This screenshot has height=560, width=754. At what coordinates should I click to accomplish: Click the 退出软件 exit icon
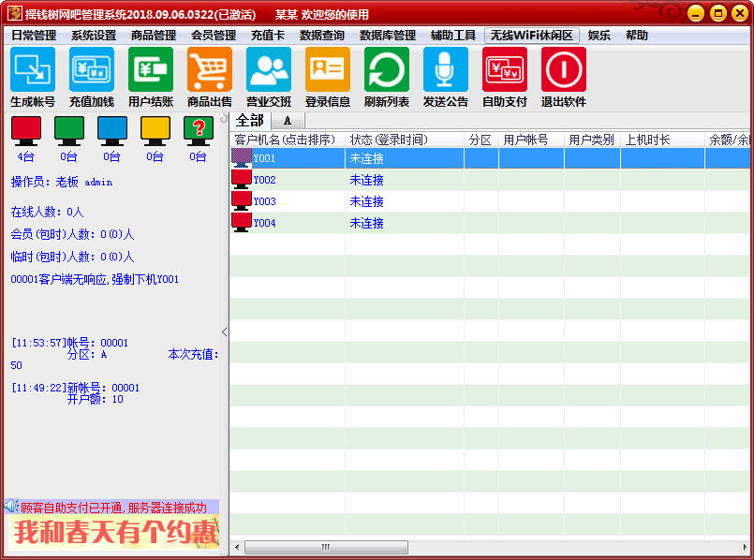(564, 70)
